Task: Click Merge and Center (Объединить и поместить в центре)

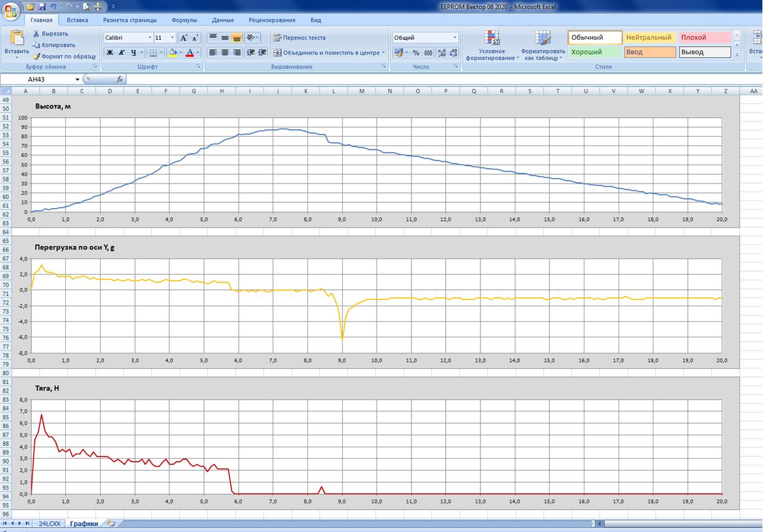Action: click(x=327, y=53)
